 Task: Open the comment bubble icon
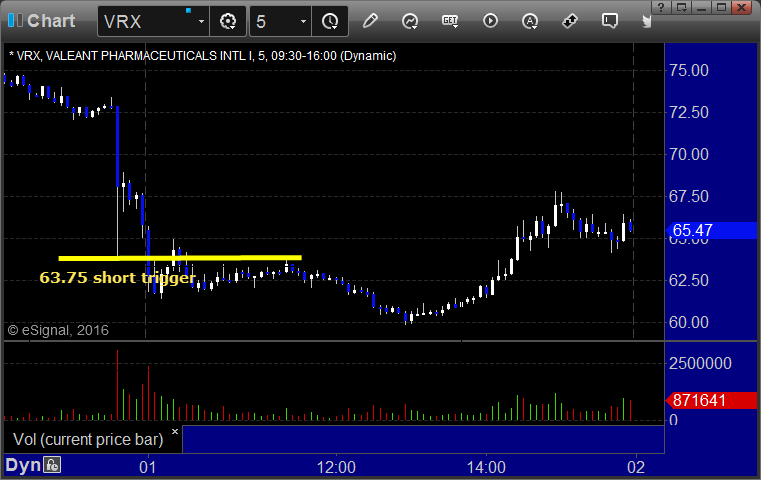tap(610, 20)
